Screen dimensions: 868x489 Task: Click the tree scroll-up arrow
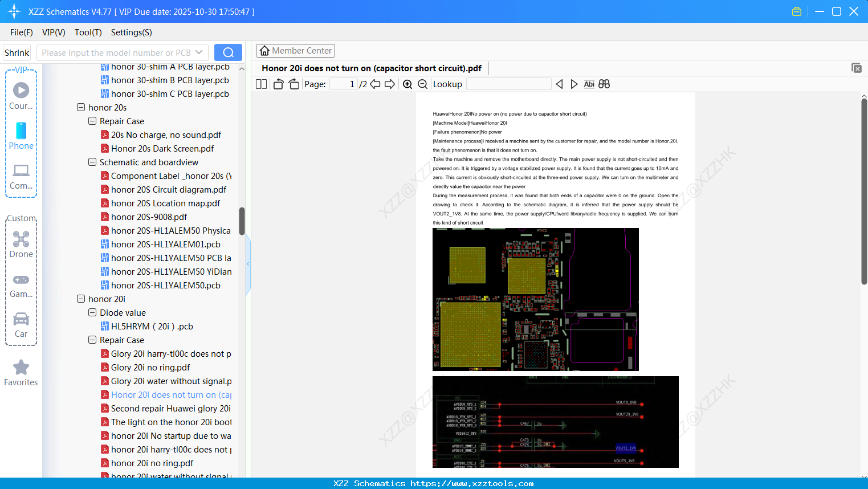[242, 68]
